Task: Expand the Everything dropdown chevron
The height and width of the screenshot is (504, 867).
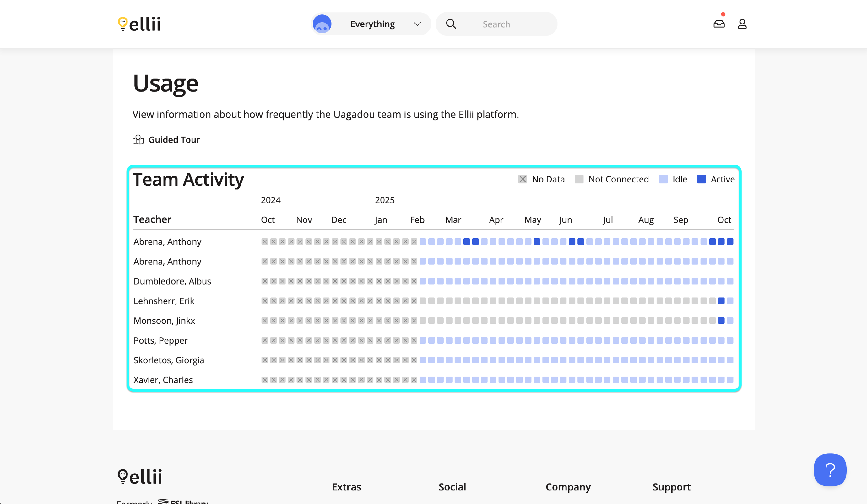Action: pos(417,24)
